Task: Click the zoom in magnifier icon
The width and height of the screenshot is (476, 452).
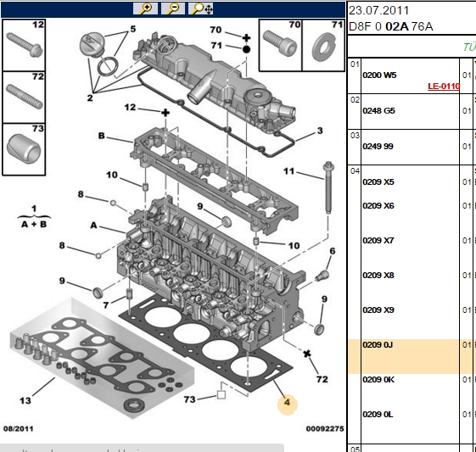Action: click(x=145, y=8)
